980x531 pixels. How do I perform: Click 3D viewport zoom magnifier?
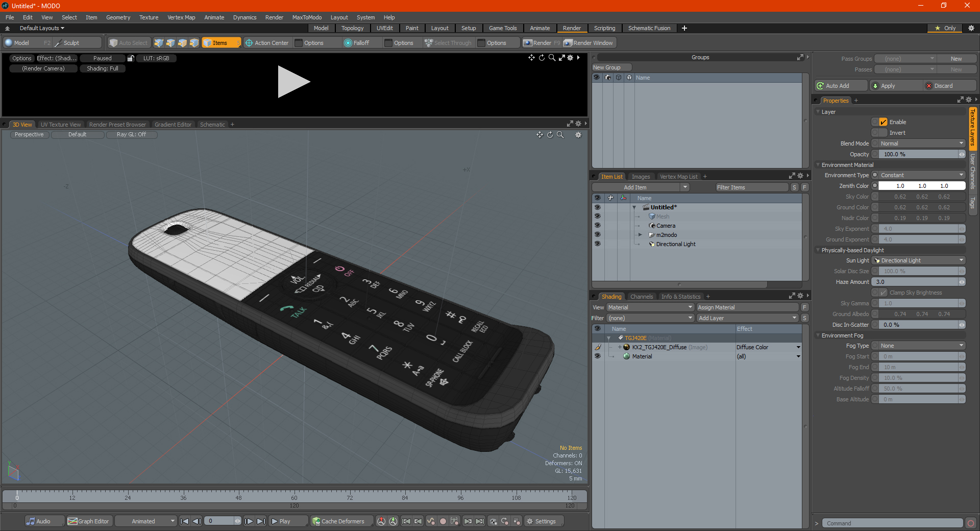560,135
